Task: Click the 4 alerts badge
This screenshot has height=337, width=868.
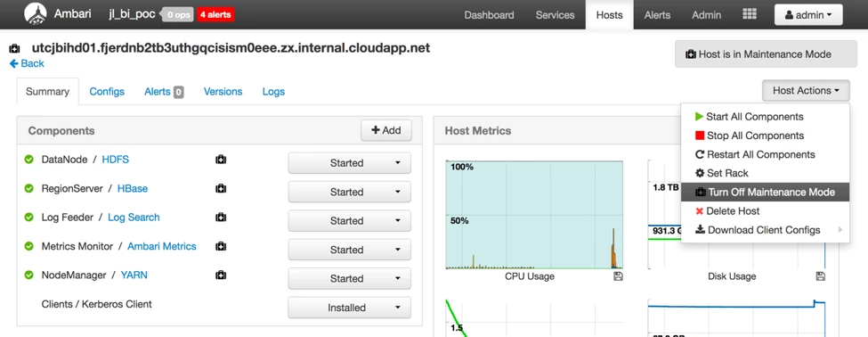Action: coord(216,15)
